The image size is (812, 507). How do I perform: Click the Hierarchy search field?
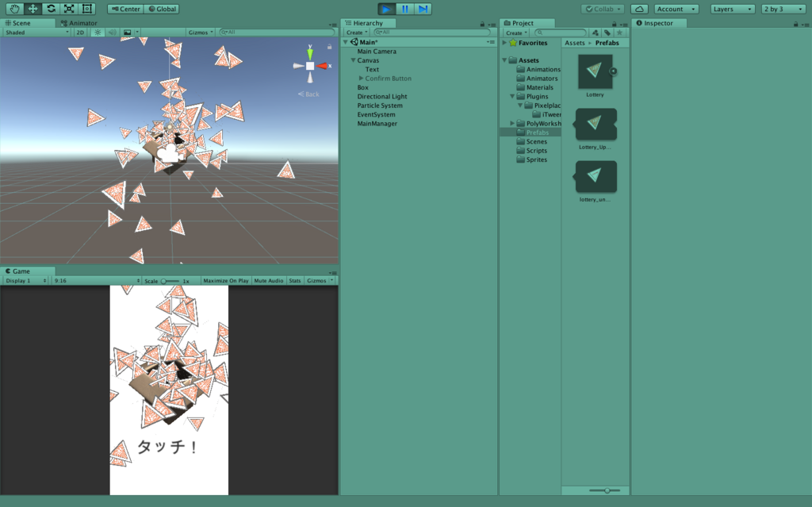pyautogui.click(x=431, y=33)
